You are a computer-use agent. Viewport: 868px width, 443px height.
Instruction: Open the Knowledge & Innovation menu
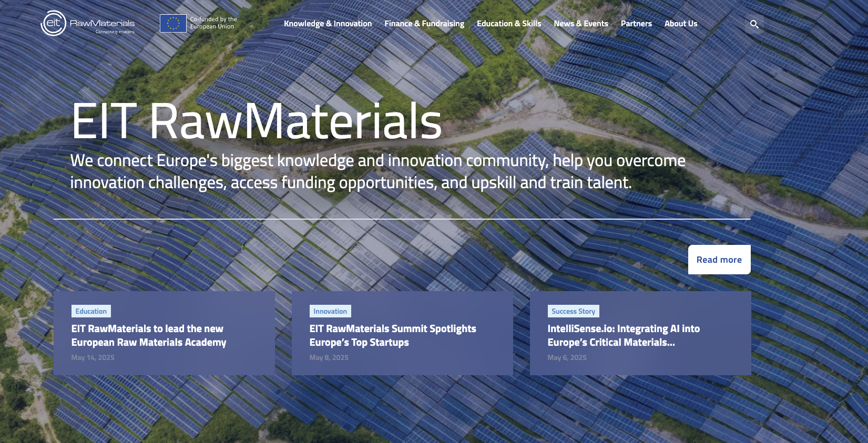328,24
